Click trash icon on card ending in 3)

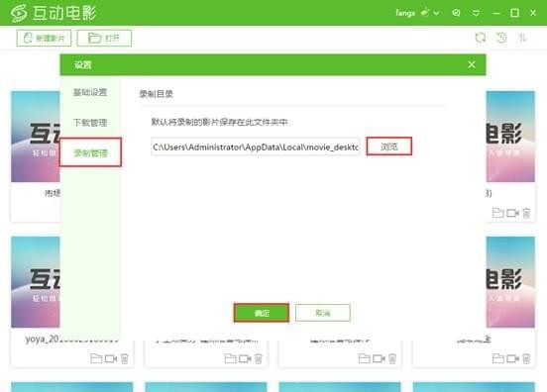(x=526, y=213)
